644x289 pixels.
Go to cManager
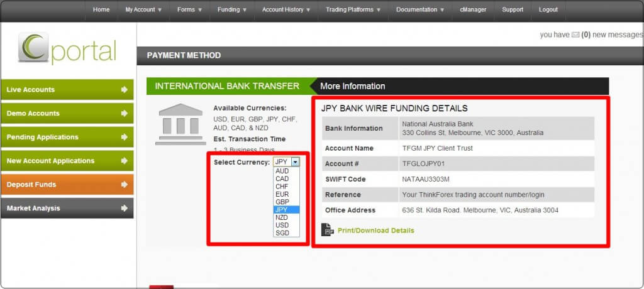point(473,10)
